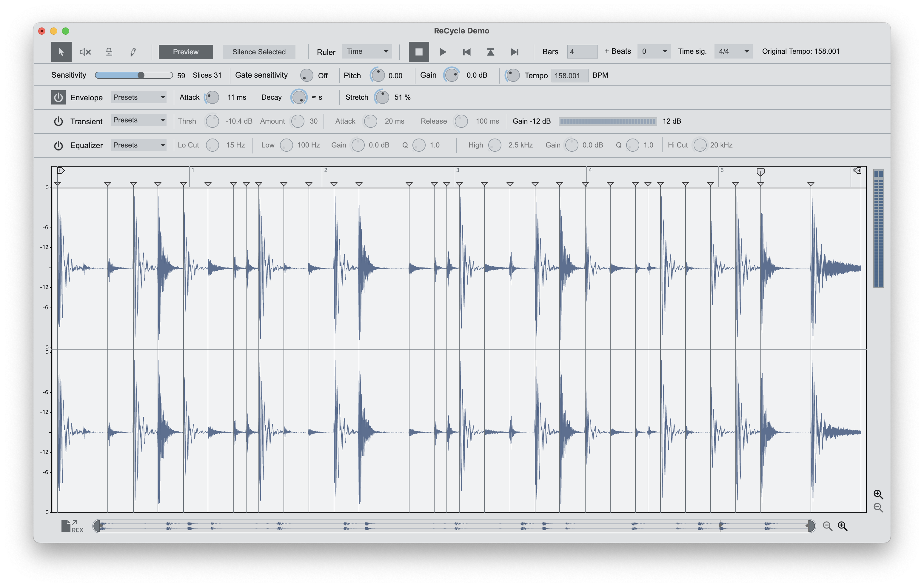This screenshot has width=924, height=587.
Task: Click the Envelope Decay knob
Action: pyautogui.click(x=299, y=98)
